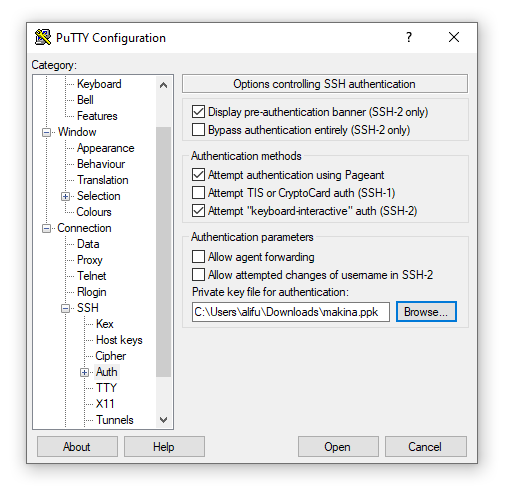The width and height of the screenshot is (511, 492).
Task: Click scroll up arrow in Category list
Action: (x=163, y=85)
